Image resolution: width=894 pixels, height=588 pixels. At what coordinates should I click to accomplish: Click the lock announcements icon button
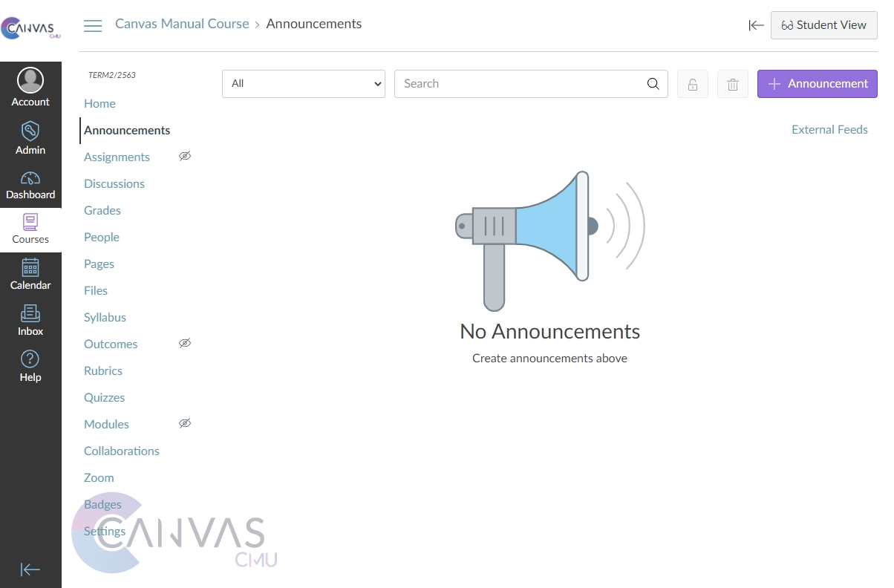click(x=692, y=84)
